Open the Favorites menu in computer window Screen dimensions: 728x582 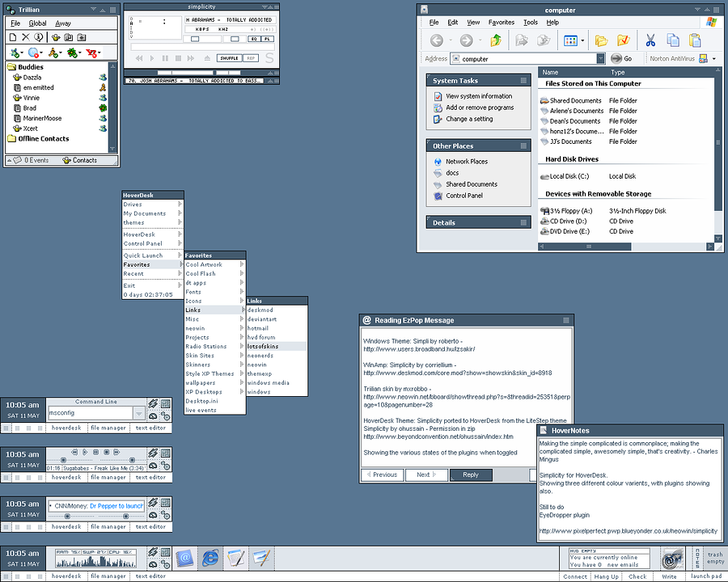(501, 23)
